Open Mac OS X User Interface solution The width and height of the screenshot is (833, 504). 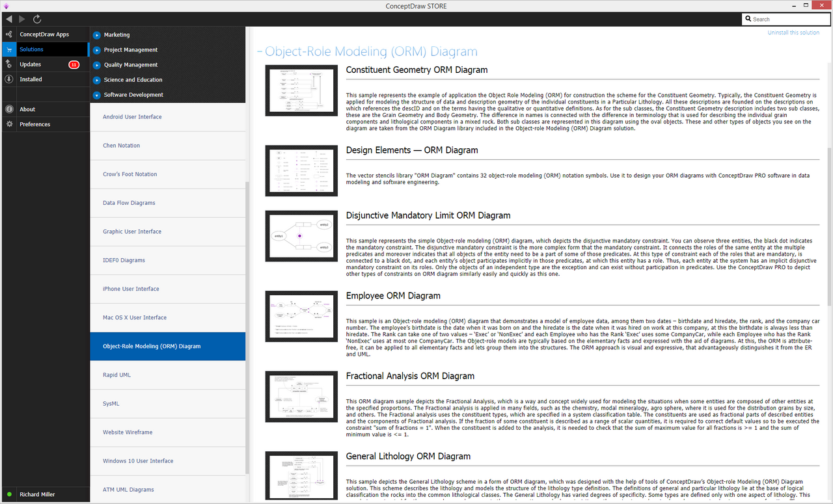coord(168,317)
